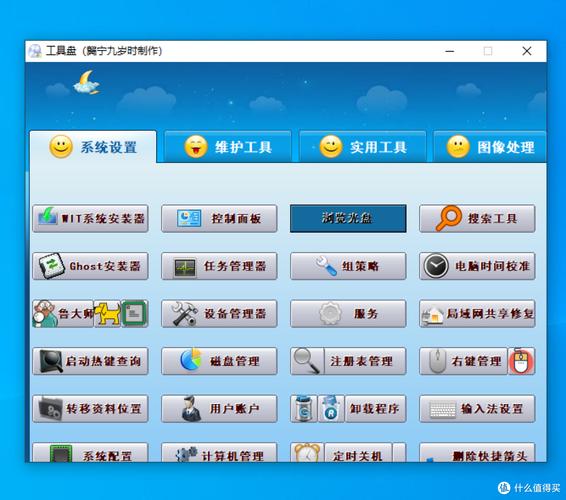Click the smiley icon on 实用工具 tab
The width and height of the screenshot is (566, 500).
(331, 147)
